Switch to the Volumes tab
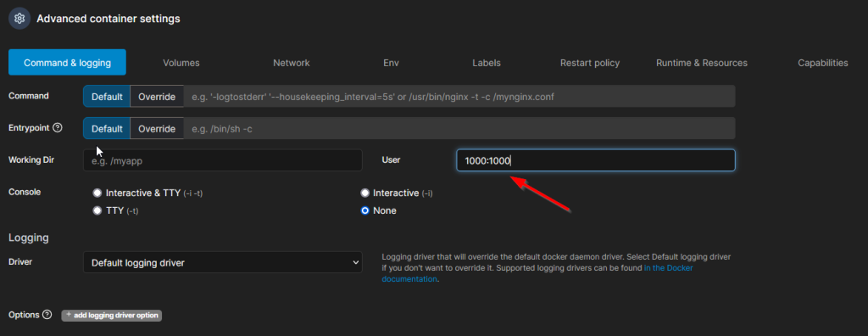The image size is (868, 336). coord(181,63)
